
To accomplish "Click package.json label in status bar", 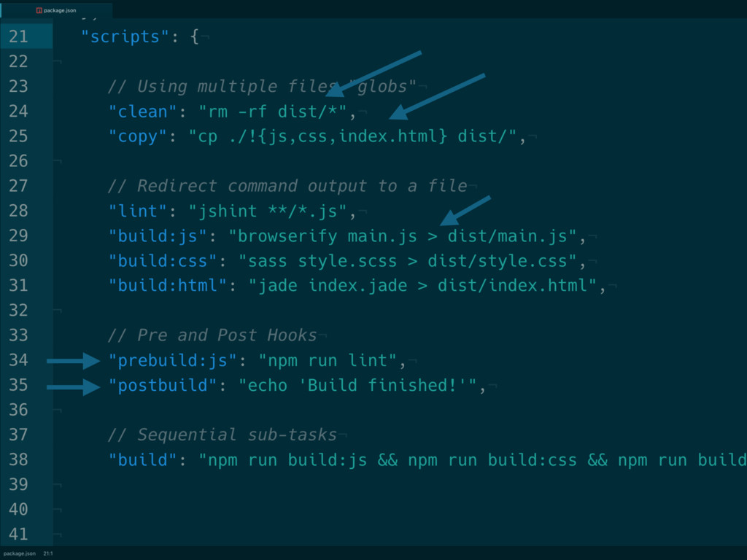I will click(19, 553).
